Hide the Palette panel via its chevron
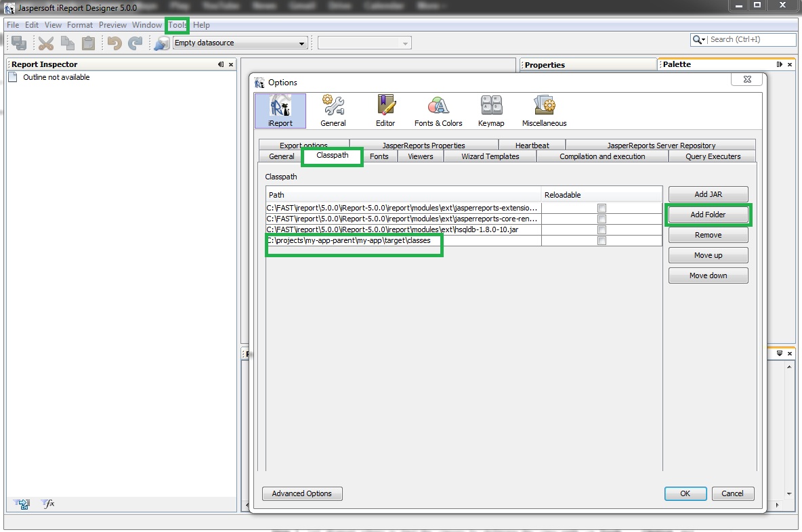Image resolution: width=802 pixels, height=532 pixels. click(780, 64)
